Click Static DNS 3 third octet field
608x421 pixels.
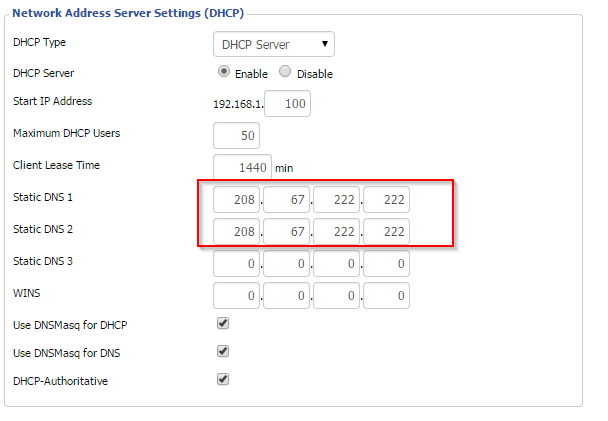coord(336,264)
